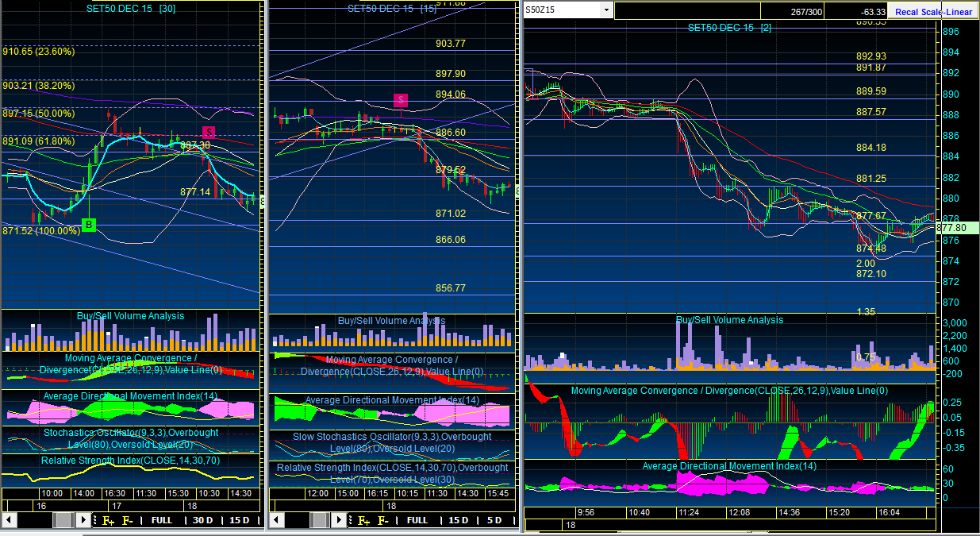Set the [30] chart range to 15 D

click(x=240, y=520)
